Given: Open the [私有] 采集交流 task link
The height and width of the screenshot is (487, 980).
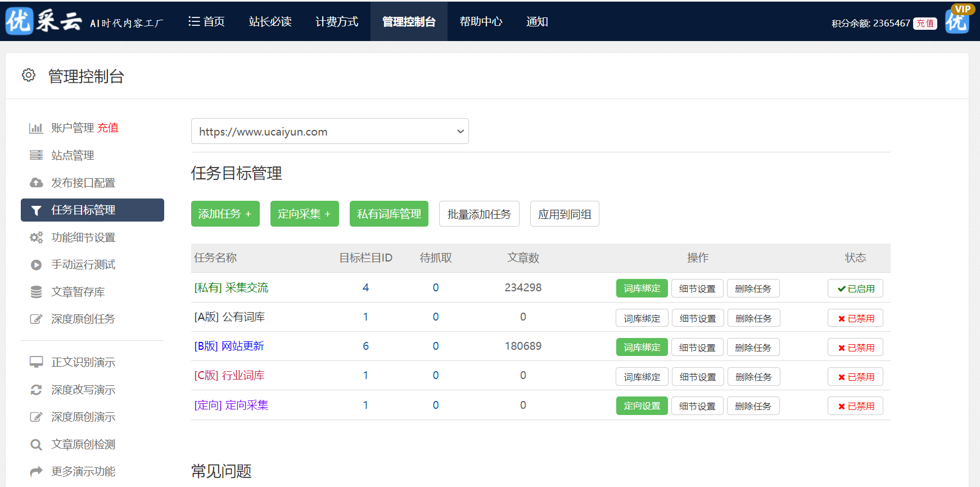Looking at the screenshot, I should [231, 288].
